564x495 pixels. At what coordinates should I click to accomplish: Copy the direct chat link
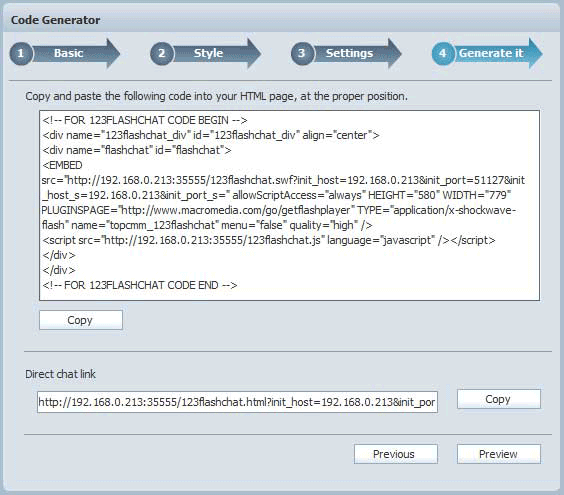coord(499,399)
